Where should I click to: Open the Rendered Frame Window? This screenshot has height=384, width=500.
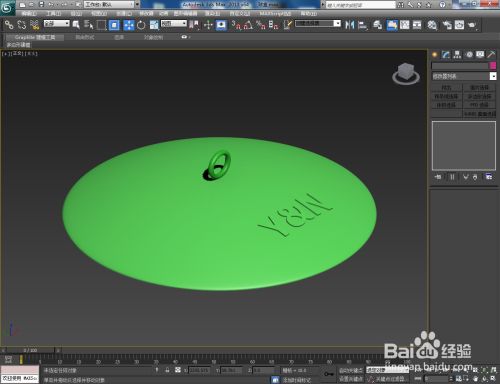[459, 25]
